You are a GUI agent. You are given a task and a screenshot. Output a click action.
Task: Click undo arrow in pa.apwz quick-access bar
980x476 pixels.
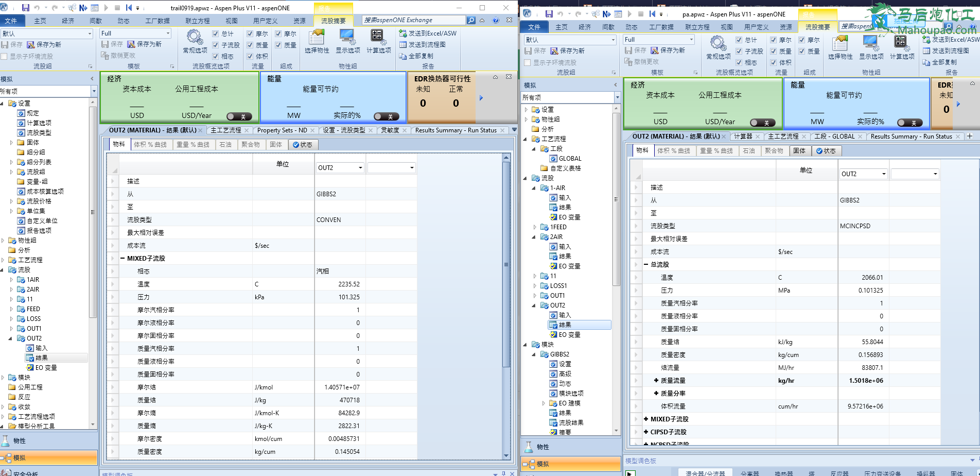click(561, 14)
